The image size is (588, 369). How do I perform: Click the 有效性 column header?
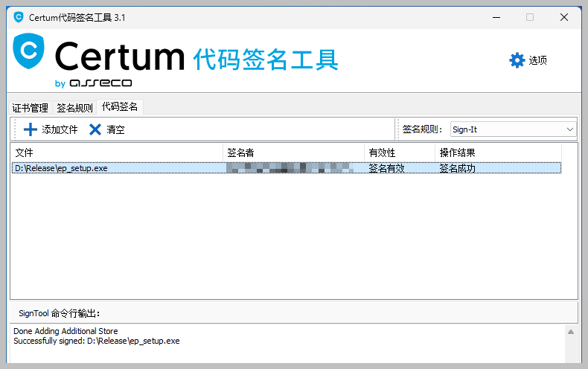[400, 153]
